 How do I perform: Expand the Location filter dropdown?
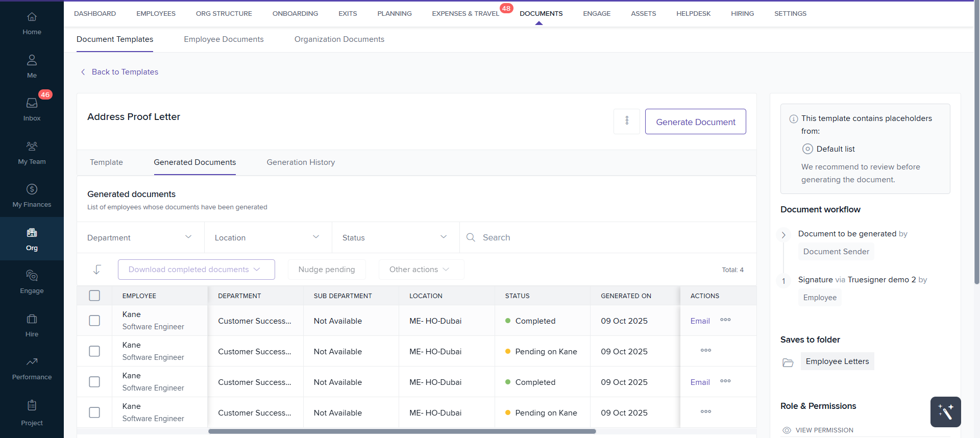click(268, 237)
